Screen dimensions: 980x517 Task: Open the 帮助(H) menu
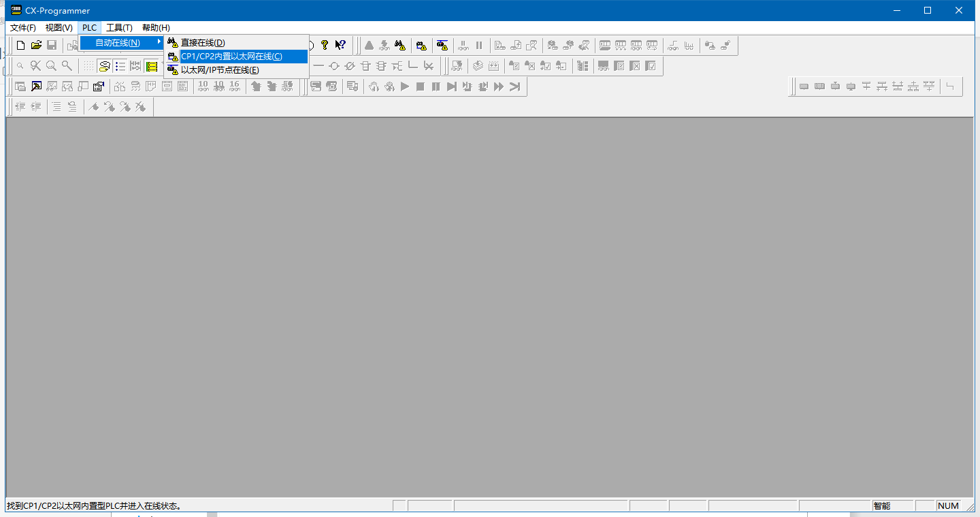click(156, 28)
